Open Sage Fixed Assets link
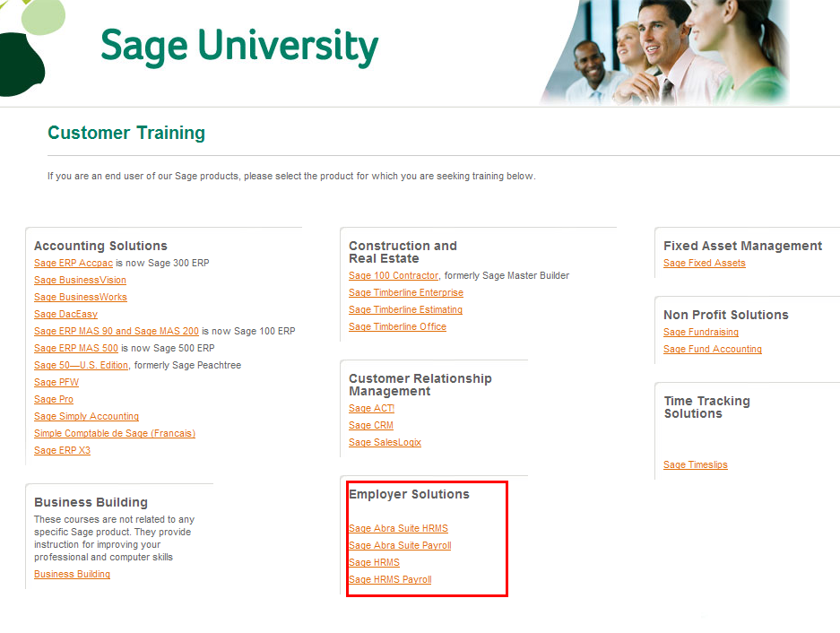This screenshot has width=840, height=633. pos(704,263)
